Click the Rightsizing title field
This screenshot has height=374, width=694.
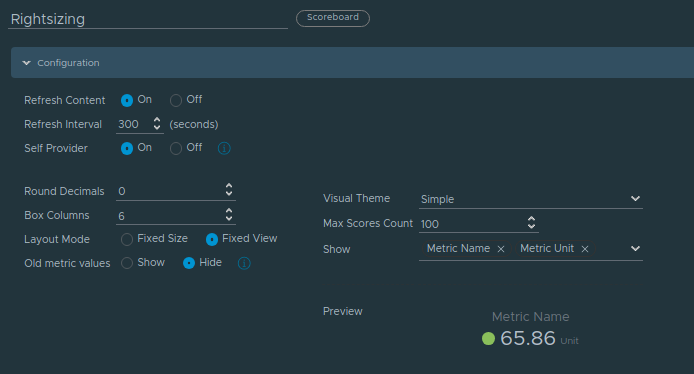148,19
